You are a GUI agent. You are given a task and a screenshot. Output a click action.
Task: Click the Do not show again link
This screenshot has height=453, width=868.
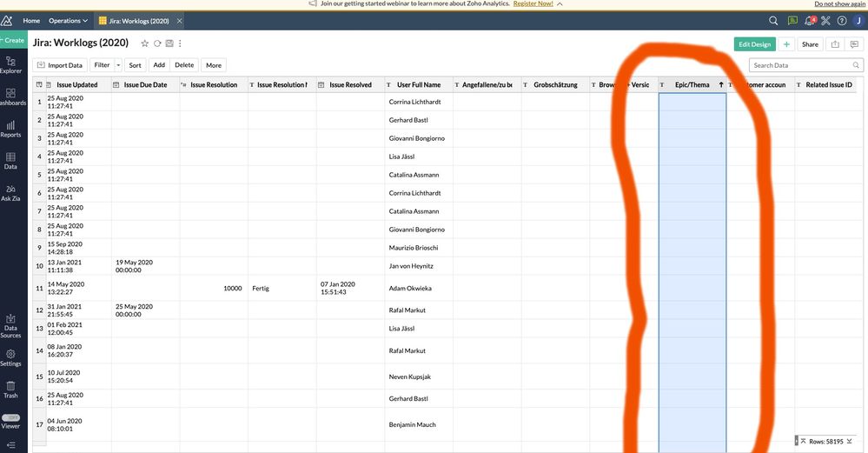click(839, 3)
